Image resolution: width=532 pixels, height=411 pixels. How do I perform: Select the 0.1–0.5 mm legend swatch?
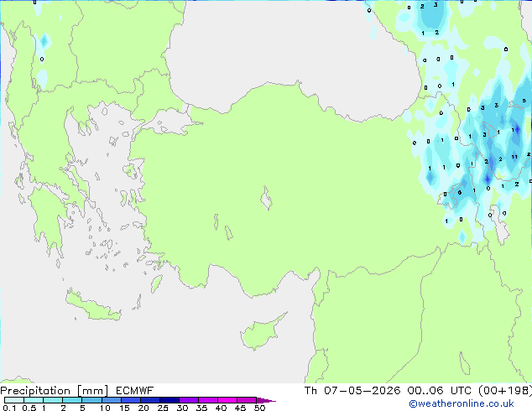[x=14, y=400]
